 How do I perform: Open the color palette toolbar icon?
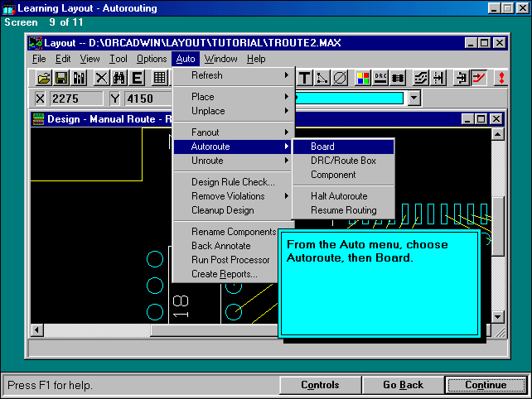tap(362, 78)
